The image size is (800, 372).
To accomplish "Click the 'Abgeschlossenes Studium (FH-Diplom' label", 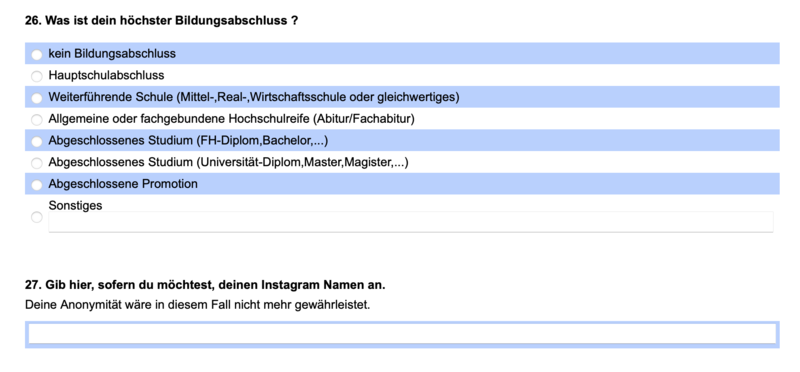I will pyautogui.click(x=188, y=140).
